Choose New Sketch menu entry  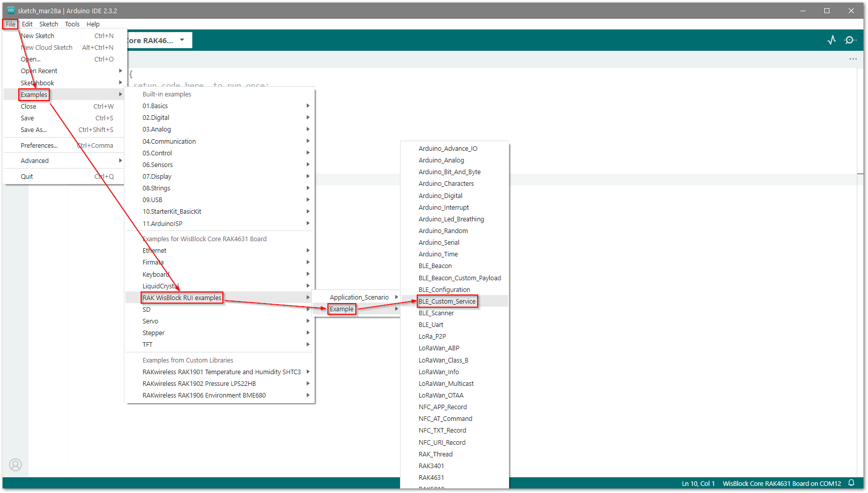point(64,36)
